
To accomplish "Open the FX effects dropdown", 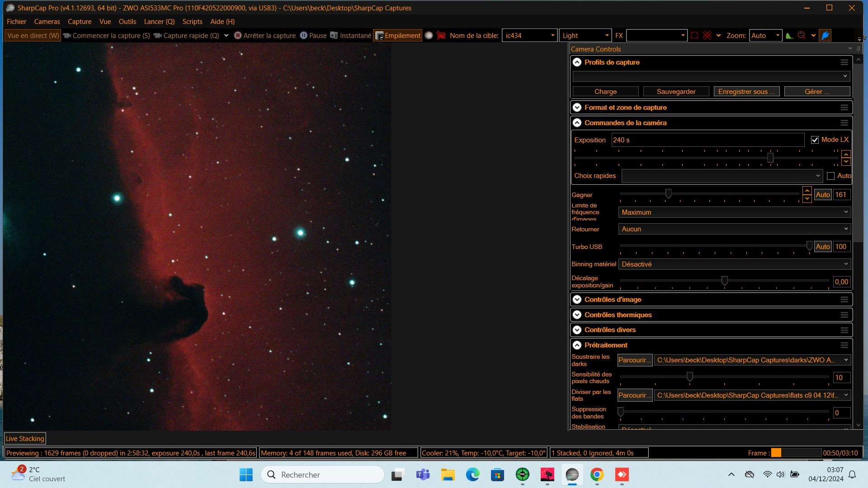I will click(657, 36).
